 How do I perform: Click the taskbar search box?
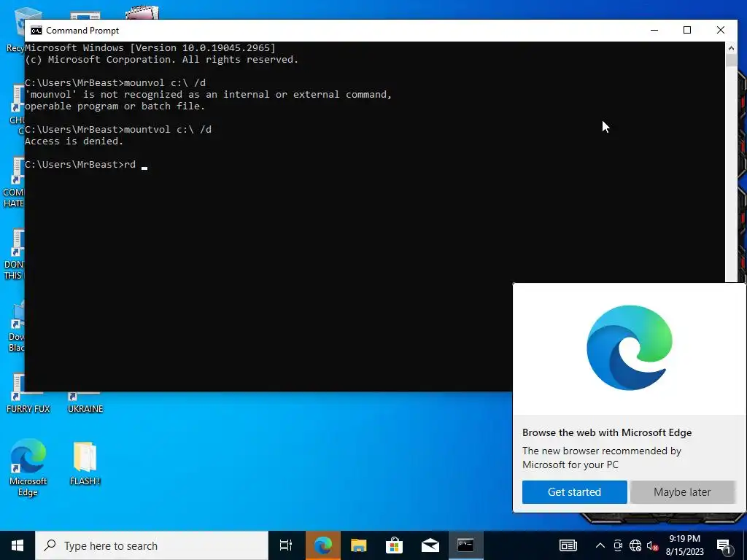(x=152, y=545)
